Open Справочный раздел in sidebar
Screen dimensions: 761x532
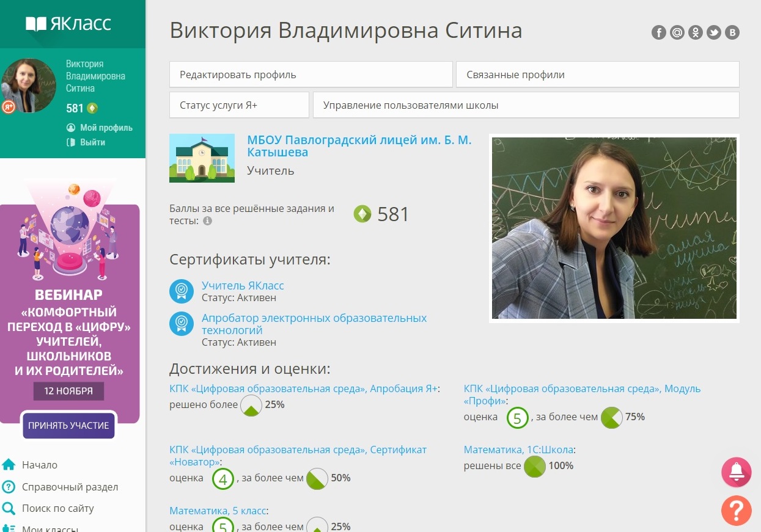70,487
